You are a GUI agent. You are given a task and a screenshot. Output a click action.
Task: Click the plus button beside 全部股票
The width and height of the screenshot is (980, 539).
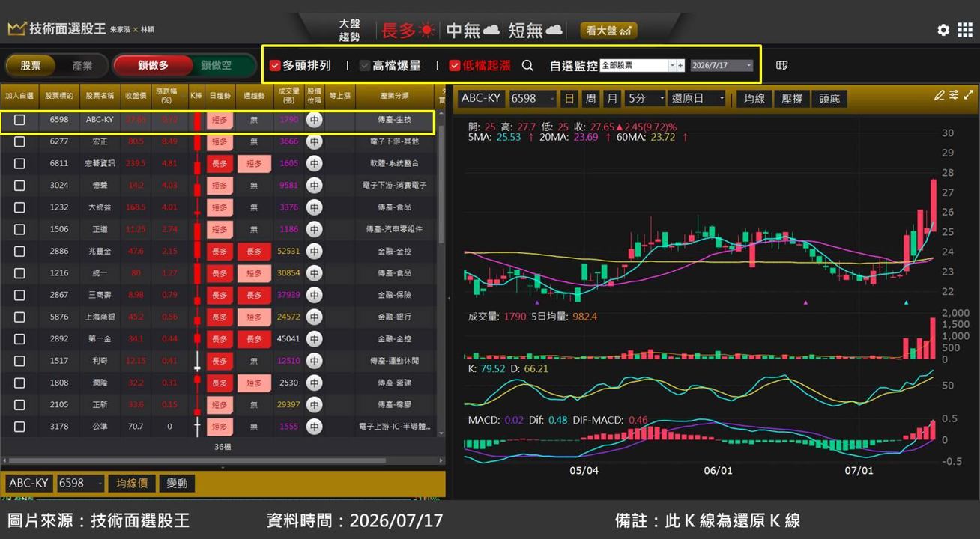pyautogui.click(x=680, y=66)
